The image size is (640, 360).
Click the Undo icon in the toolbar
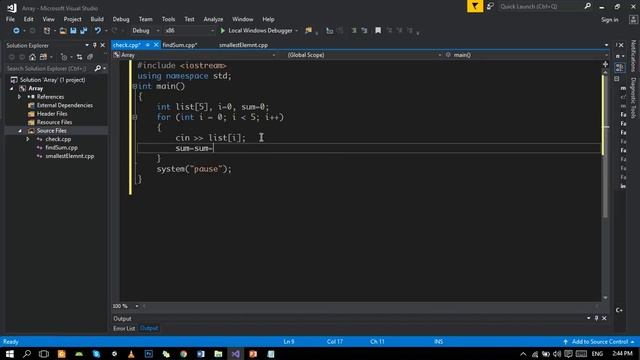tap(98, 31)
